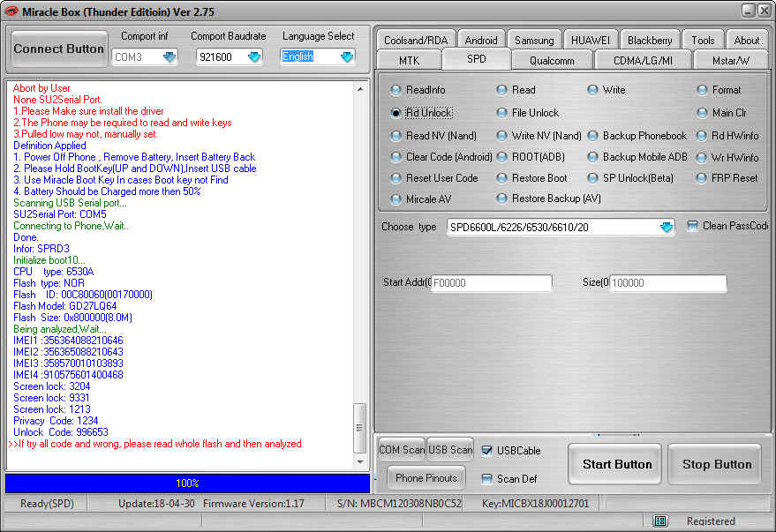Switch to the Samsung tab
776x532 pixels.
[534, 40]
